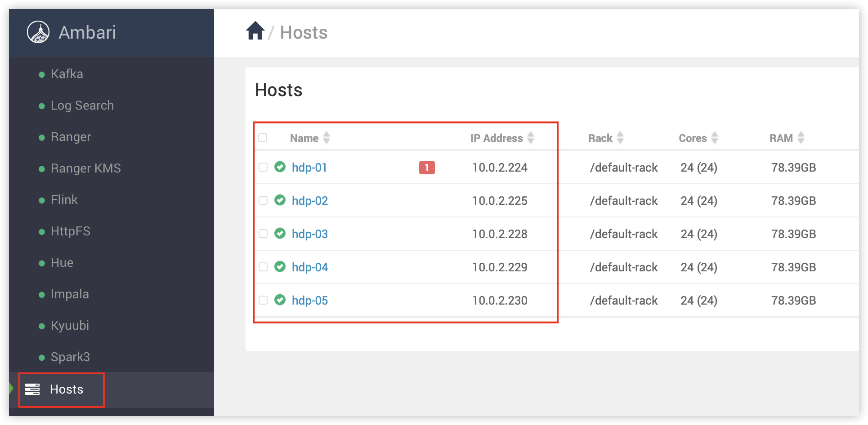This screenshot has width=868, height=425.
Task: Toggle the select-all hosts checkbox
Action: (263, 138)
